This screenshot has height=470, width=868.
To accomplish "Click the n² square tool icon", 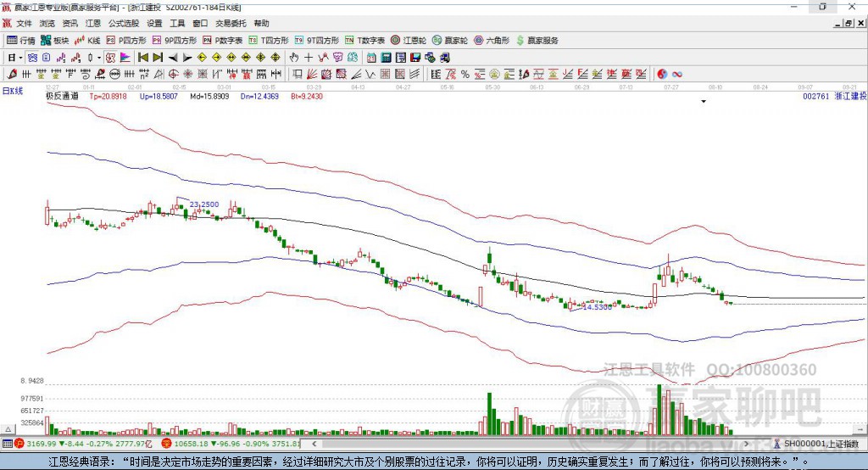I will coord(144,74).
